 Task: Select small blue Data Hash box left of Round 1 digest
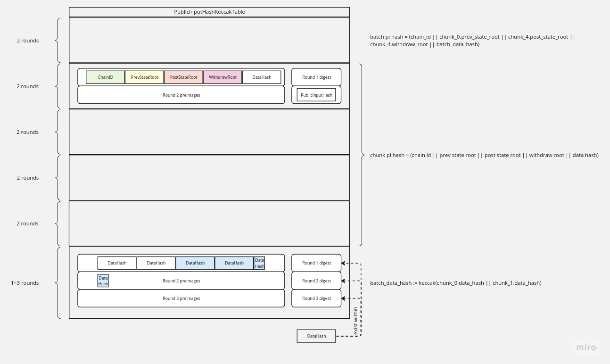pyautogui.click(x=259, y=263)
